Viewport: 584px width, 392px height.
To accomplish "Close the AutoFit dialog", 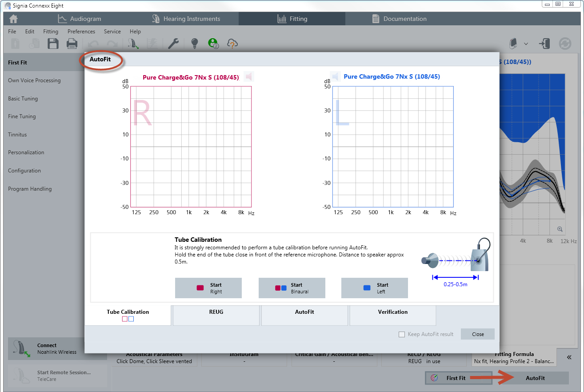I will pyautogui.click(x=478, y=334).
